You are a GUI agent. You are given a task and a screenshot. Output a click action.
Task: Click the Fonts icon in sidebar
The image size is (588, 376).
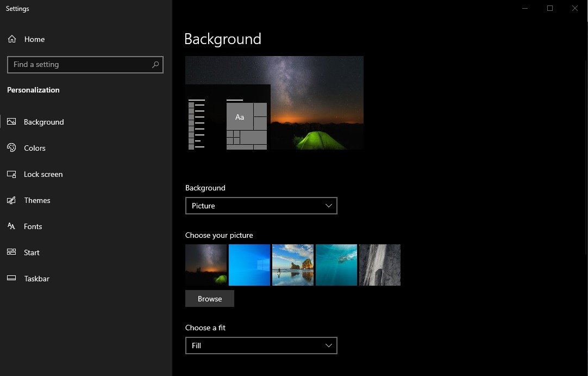coord(11,226)
